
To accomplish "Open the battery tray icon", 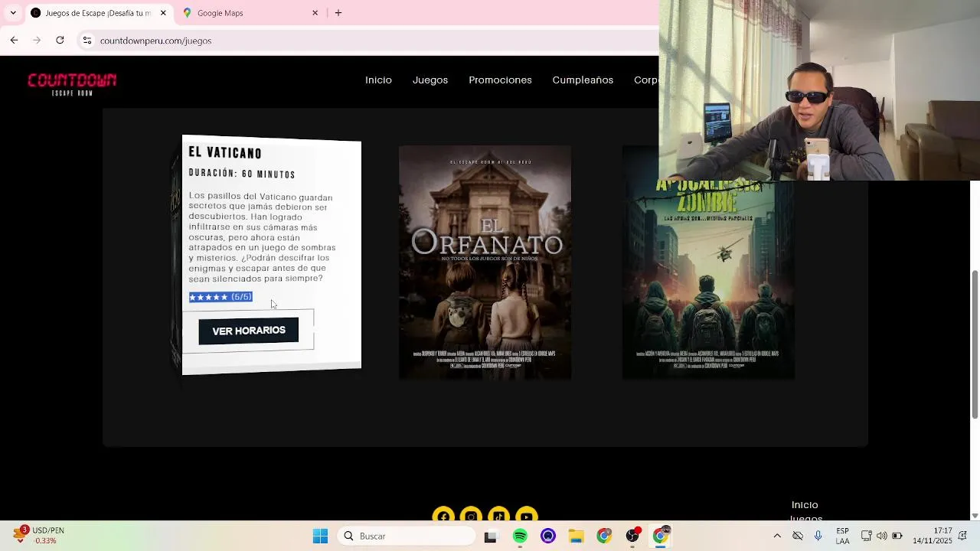I will coord(897,536).
